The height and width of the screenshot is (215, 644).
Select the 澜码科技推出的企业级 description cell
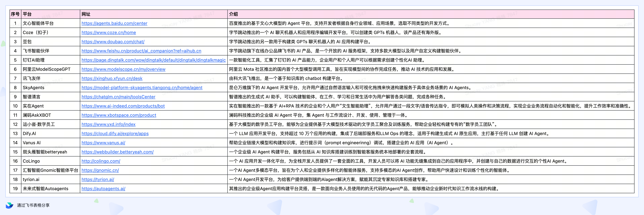[431, 115]
